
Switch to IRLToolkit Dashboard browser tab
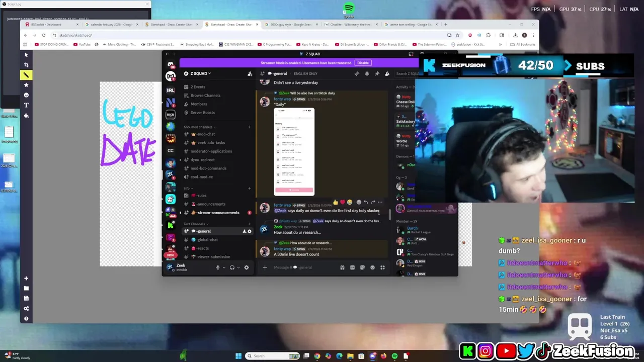52,24
